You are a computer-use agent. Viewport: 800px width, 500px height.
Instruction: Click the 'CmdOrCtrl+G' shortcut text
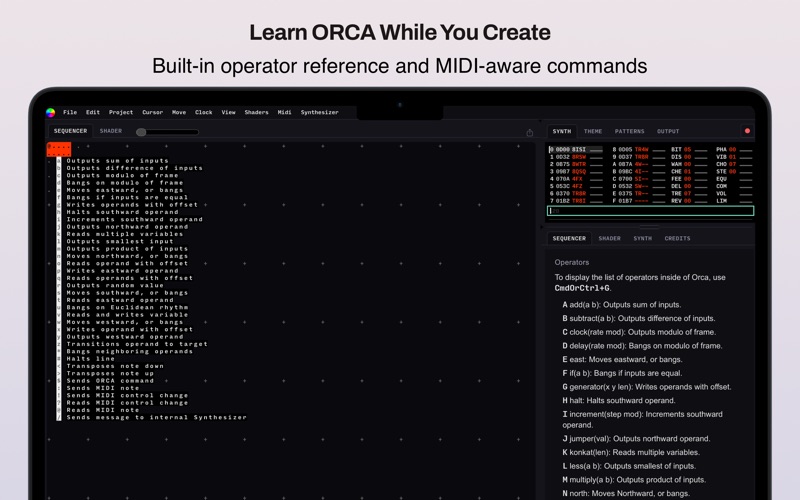click(x=582, y=288)
